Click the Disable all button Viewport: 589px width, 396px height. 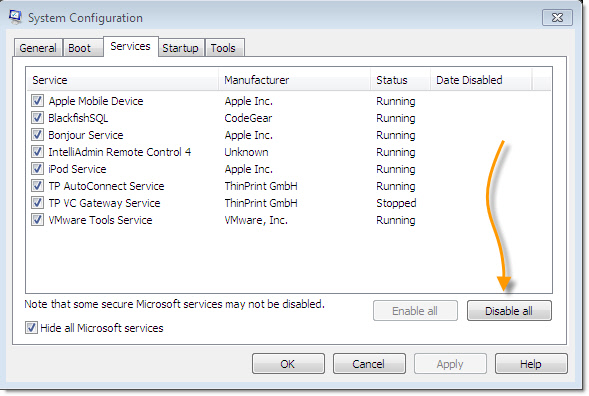coord(509,310)
